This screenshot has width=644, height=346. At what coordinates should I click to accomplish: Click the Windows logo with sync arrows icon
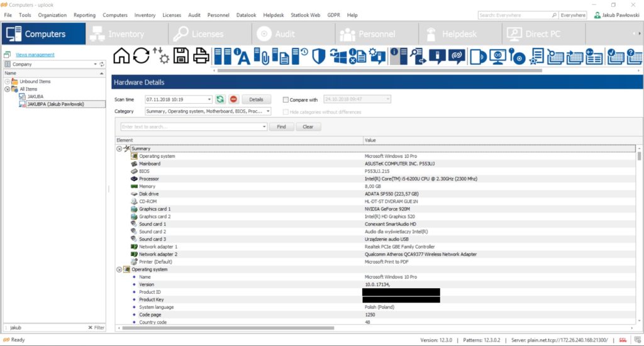tap(338, 56)
